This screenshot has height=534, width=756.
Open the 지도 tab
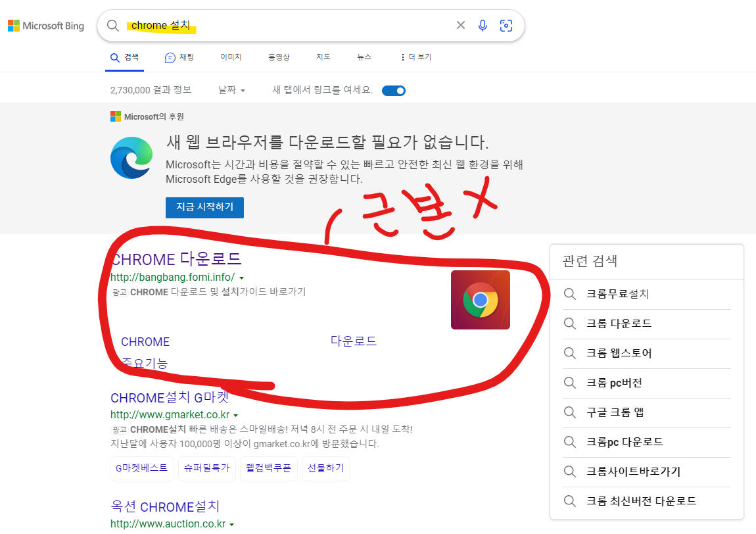[x=323, y=57]
